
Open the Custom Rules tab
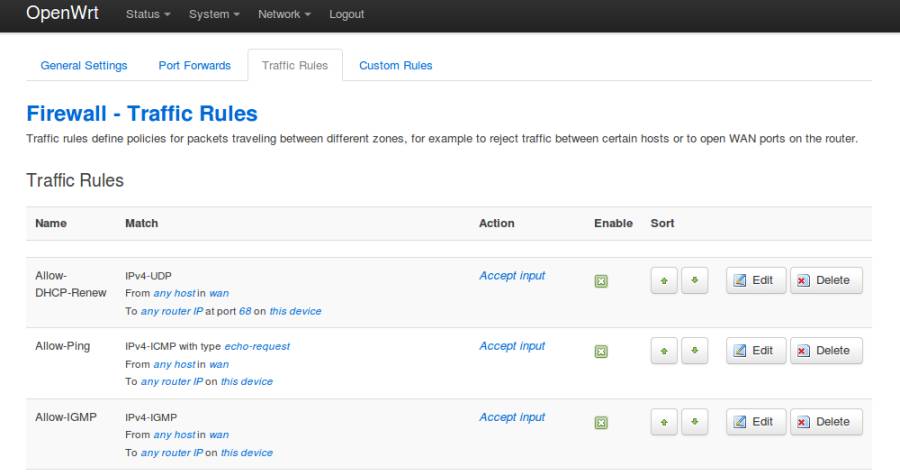tap(395, 66)
